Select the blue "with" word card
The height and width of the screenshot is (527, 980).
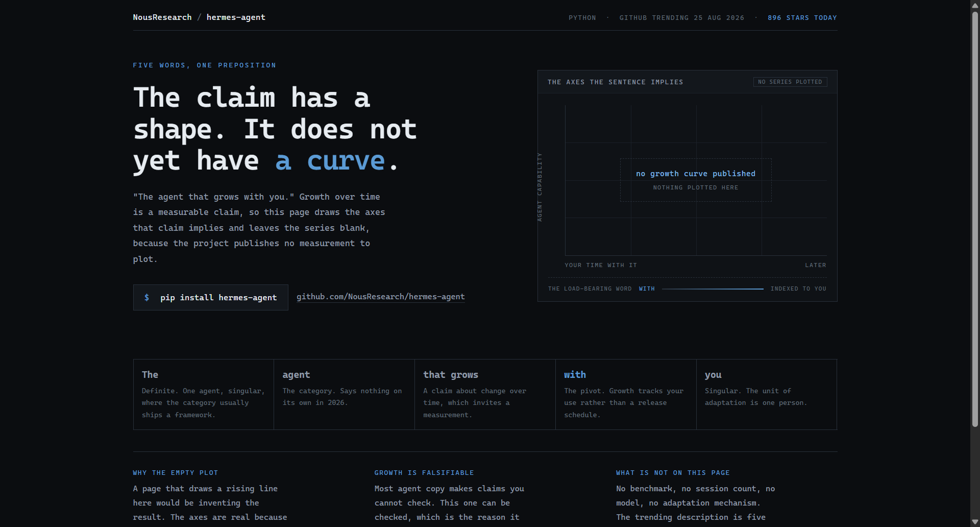tap(626, 394)
